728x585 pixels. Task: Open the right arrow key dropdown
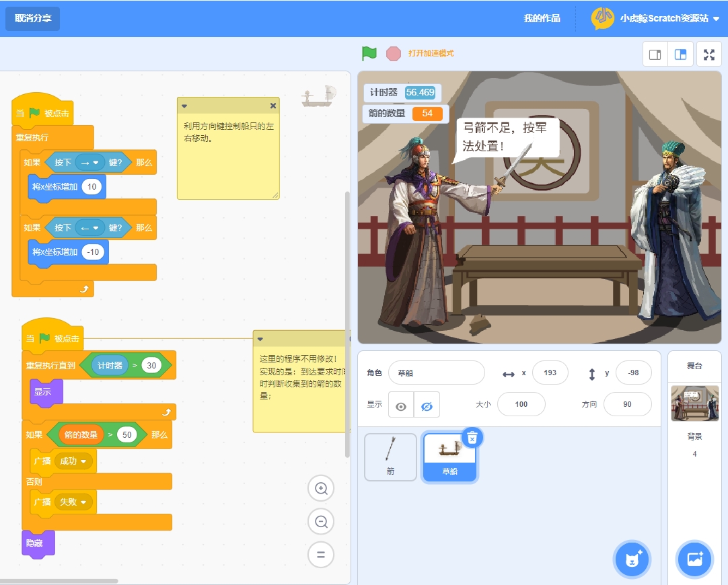(x=89, y=162)
